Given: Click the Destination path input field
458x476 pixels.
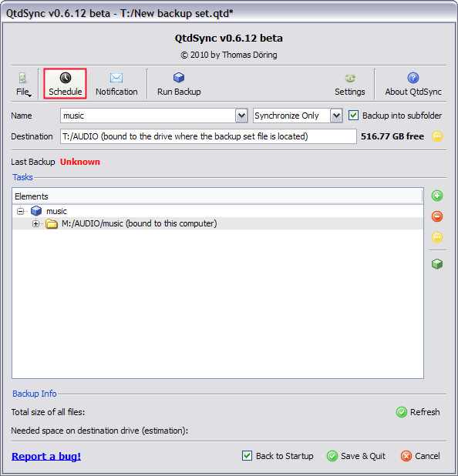Looking at the screenshot, I should 208,136.
